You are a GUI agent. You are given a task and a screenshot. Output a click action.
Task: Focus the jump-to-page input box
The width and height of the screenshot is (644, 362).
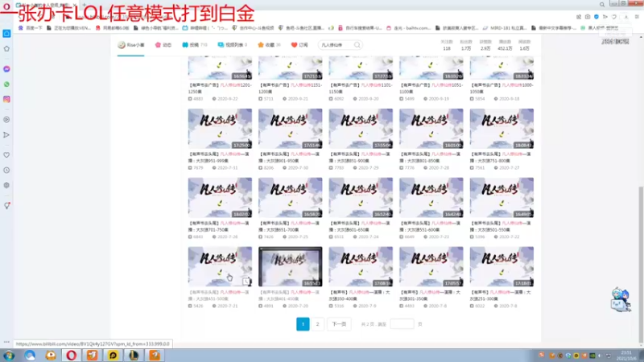[x=402, y=324]
